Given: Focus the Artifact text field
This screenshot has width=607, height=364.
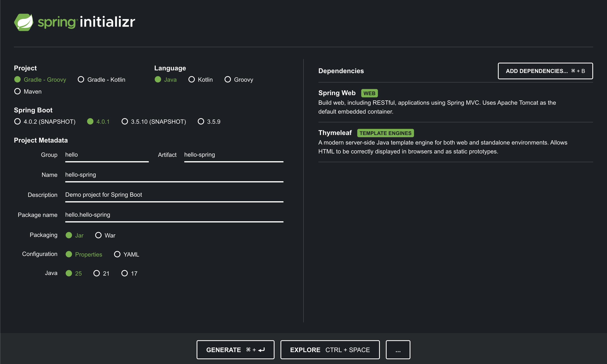Looking at the screenshot, I should coord(233,155).
